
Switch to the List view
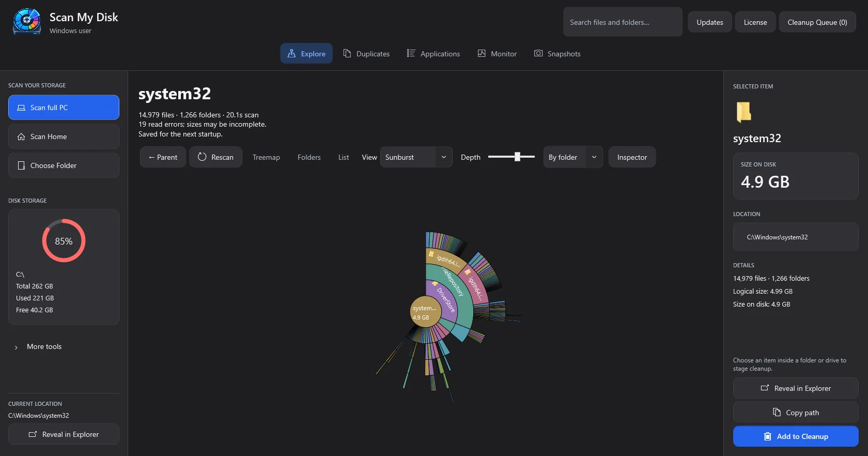tap(344, 157)
